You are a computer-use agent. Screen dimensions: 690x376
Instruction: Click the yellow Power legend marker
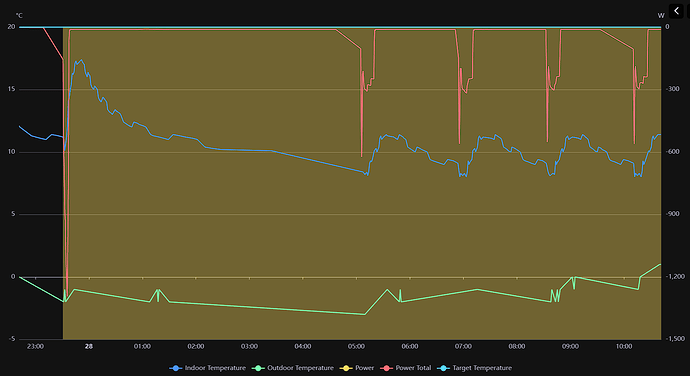[346, 368]
